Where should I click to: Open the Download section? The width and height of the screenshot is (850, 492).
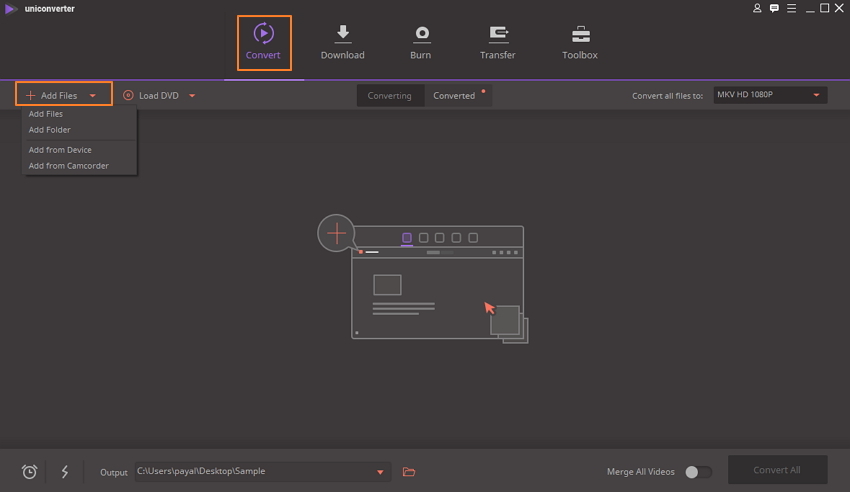pos(343,43)
